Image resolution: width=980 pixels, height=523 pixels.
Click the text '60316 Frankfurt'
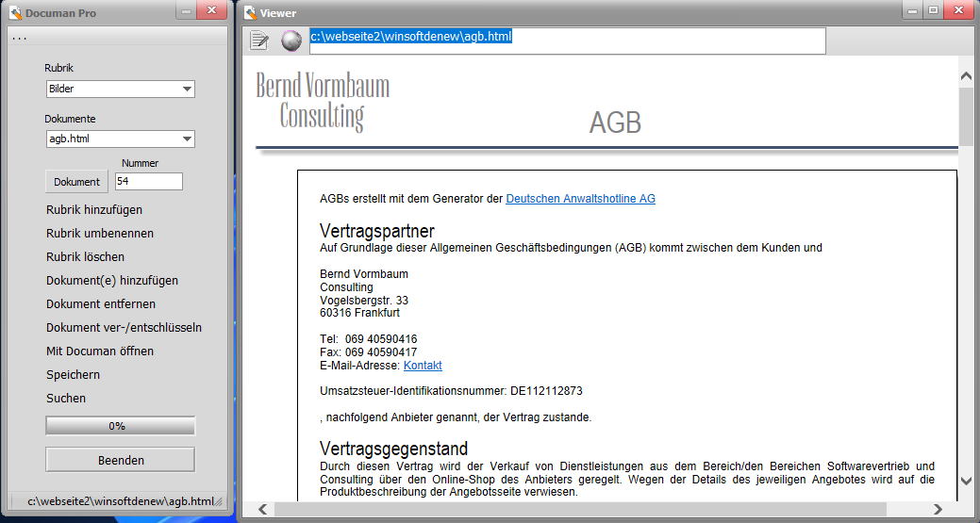pos(360,313)
